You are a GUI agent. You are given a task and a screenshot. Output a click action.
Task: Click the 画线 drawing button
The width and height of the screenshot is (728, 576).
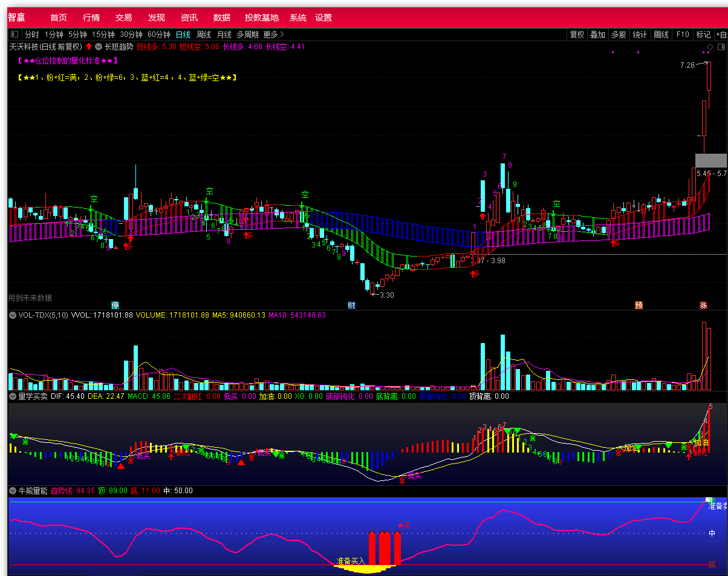661,34
